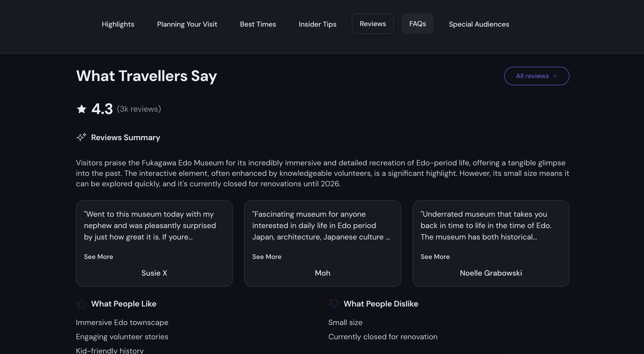Select the Reviews tab
The image size is (644, 354).
[x=373, y=24]
